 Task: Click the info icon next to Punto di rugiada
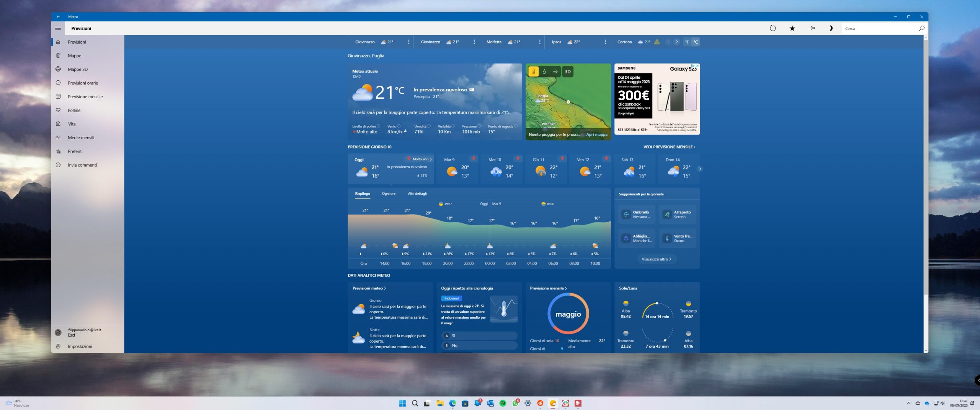(x=516, y=126)
